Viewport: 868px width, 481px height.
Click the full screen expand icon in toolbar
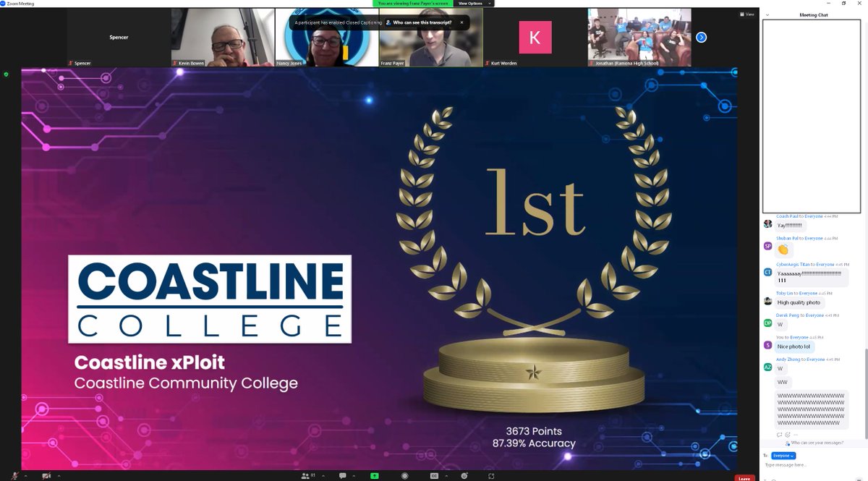pos(491,475)
